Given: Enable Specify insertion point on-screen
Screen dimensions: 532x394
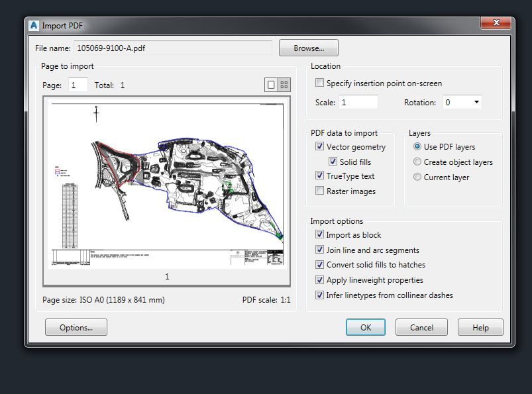Looking at the screenshot, I should click(320, 83).
